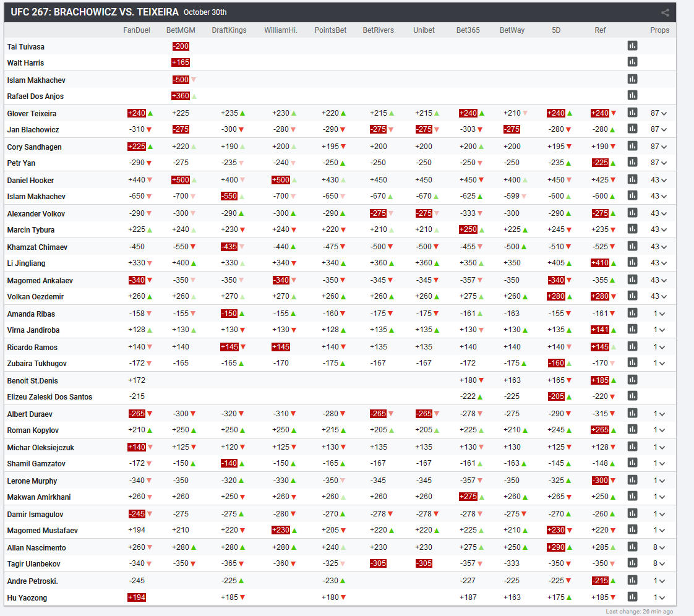This screenshot has width=694, height=616.
Task: Click Ricardo Ramos DraftKings +145 odds
Action: [x=229, y=347]
